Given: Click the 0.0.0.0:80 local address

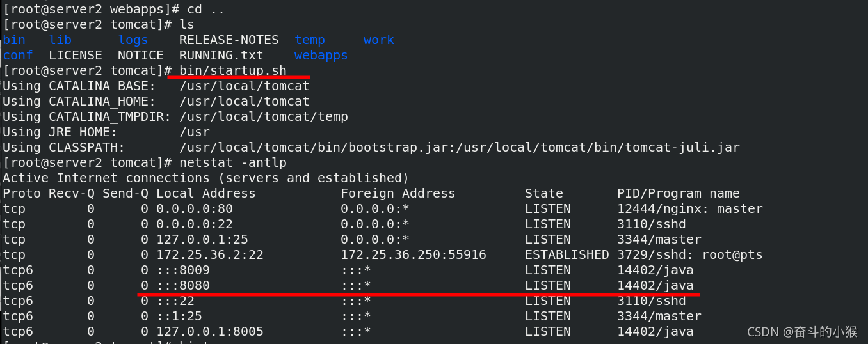Looking at the screenshot, I should pos(195,208).
